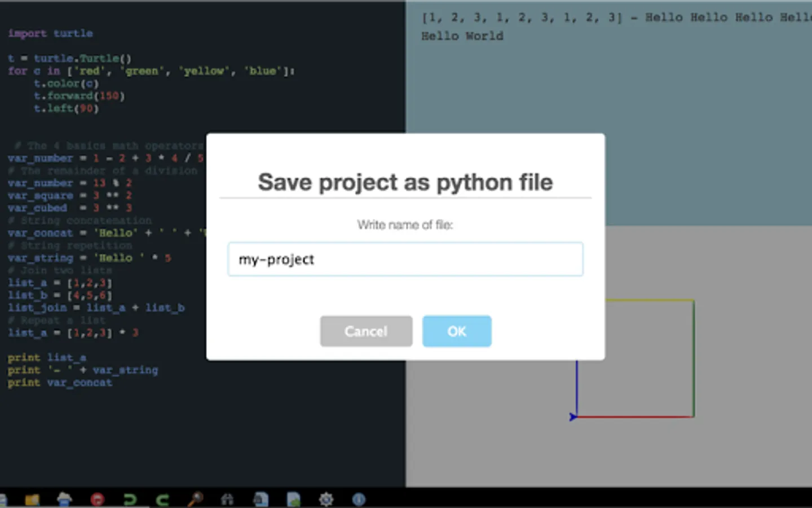The image size is (812, 508).
Task: Confirm file name with OK button
Action: 457,331
